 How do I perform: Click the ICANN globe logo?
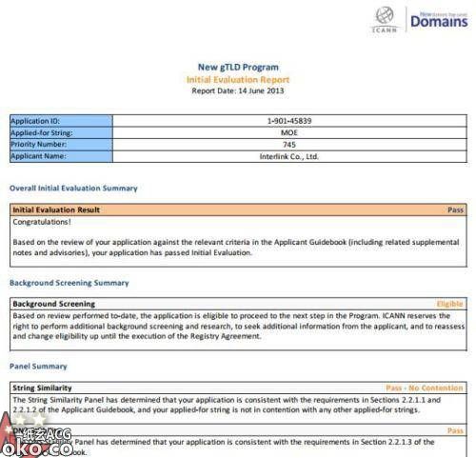coord(385,20)
